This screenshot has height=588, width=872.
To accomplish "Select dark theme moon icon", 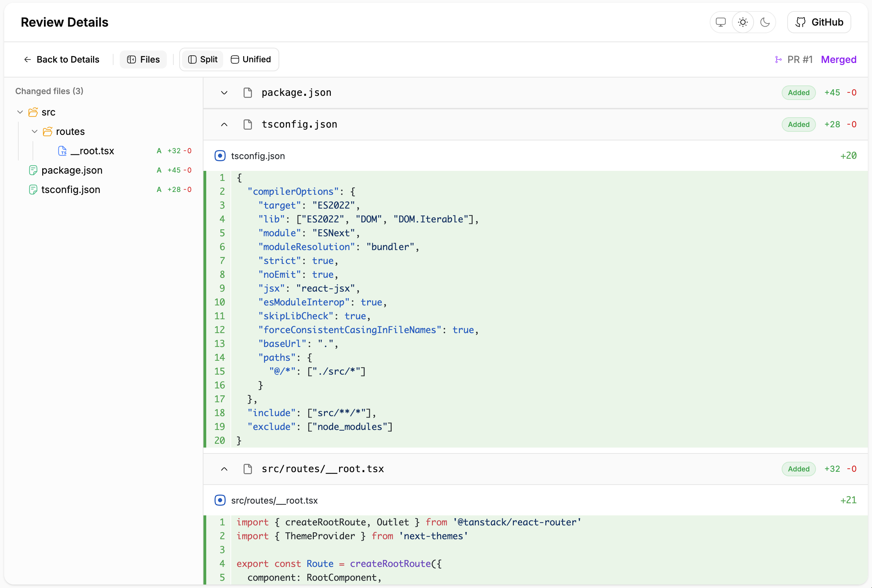I will pyautogui.click(x=765, y=22).
